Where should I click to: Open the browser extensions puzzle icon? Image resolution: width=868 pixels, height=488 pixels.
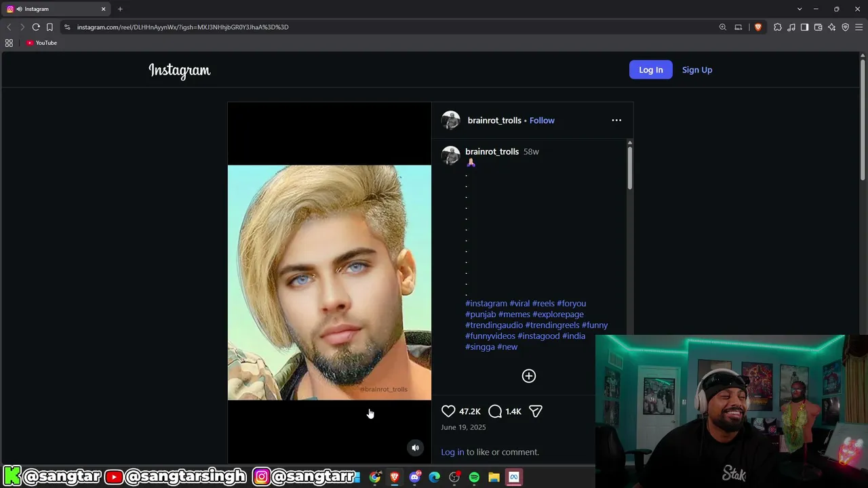coord(778,27)
